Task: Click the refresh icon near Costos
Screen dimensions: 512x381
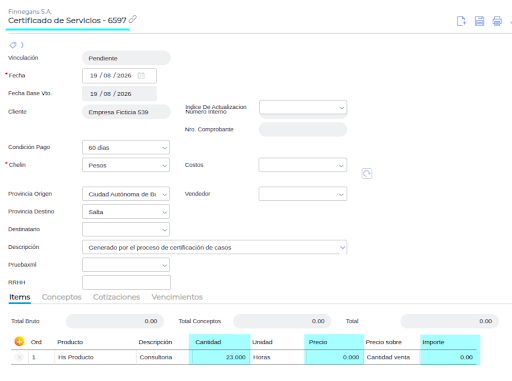Action: (x=367, y=173)
